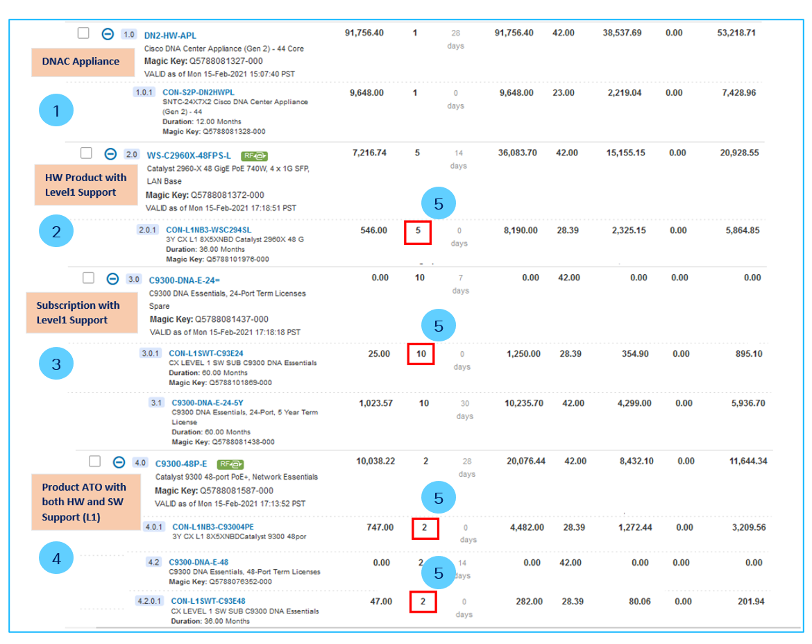This screenshot has height=644, width=812.
Task: Collapse line 3.0 C9300-DNA-E-24=
Action: tap(112, 279)
